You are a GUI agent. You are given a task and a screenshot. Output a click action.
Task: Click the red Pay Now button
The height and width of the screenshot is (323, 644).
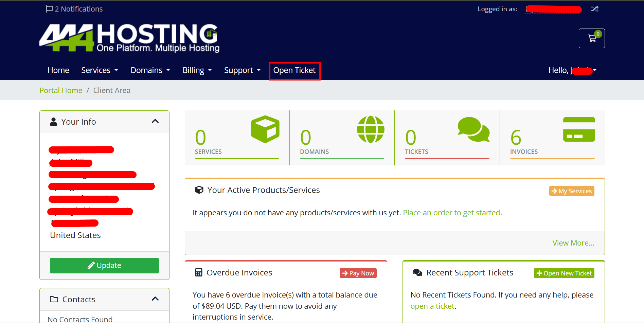pos(358,273)
